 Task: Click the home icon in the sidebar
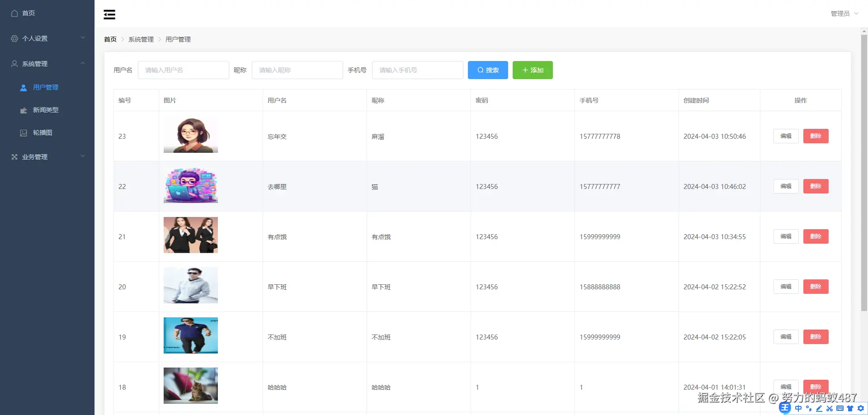14,13
